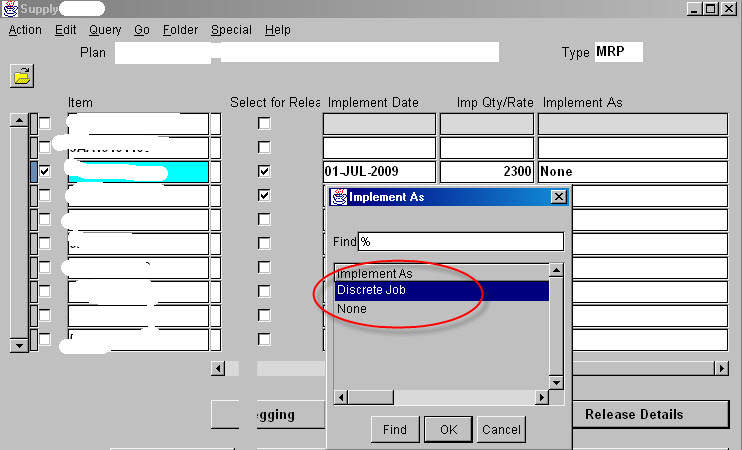Viewport: 742px width, 450px height.
Task: Open the Query menu
Action: [x=105, y=30]
